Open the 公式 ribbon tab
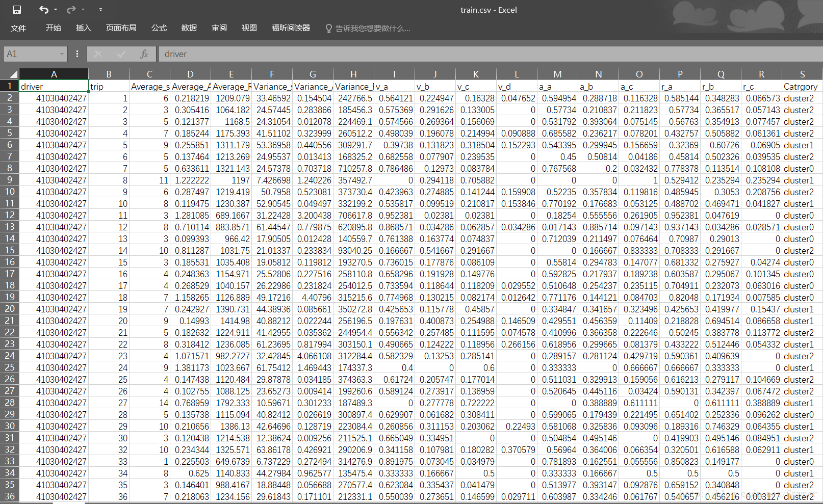 click(x=159, y=28)
